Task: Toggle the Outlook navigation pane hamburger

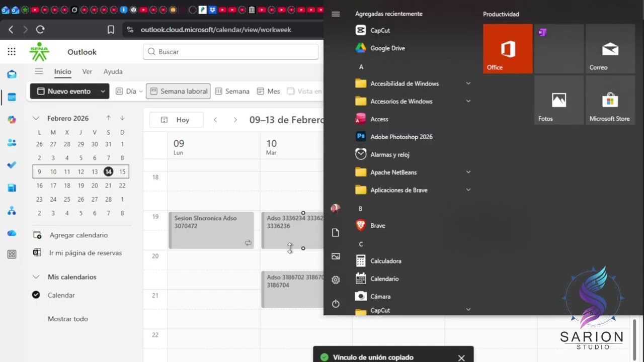Action: coord(39,71)
